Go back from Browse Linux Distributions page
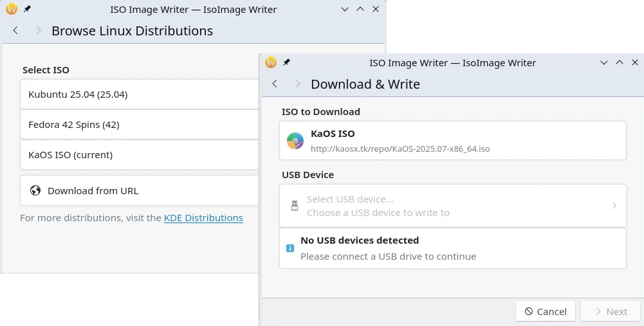 click(15, 31)
